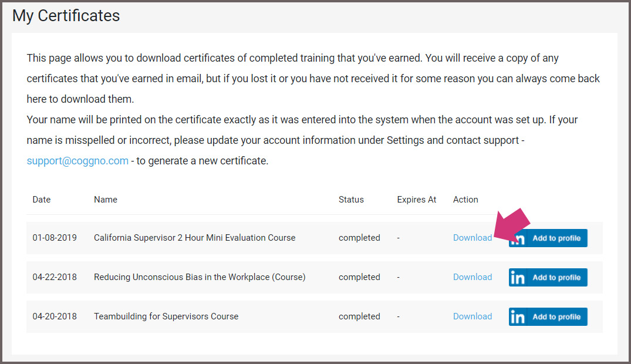Download Reducing Unconscious Bias certificate
Image resolution: width=631 pixels, height=364 pixels.
pos(473,277)
